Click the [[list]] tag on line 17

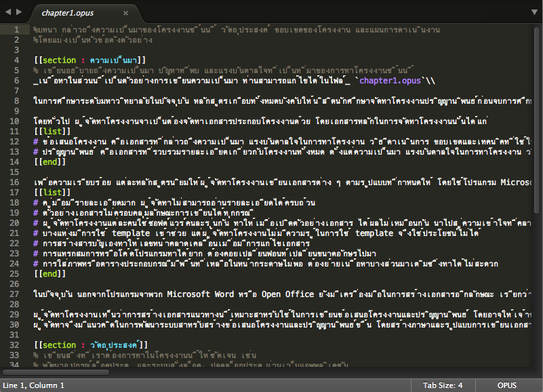pos(52,193)
